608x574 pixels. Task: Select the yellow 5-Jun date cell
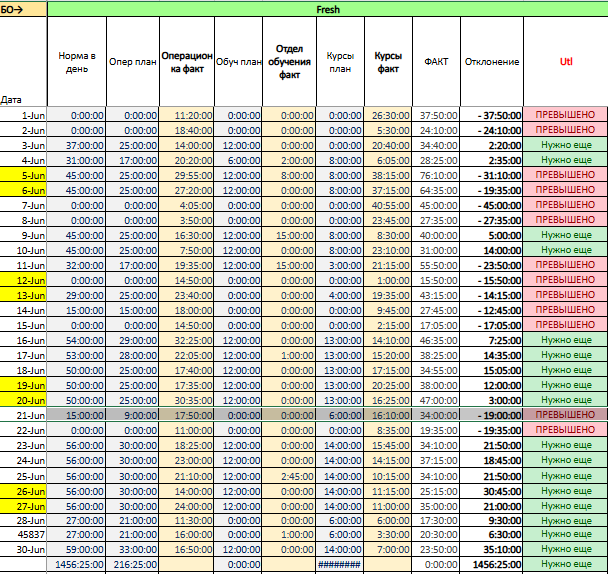(23, 175)
